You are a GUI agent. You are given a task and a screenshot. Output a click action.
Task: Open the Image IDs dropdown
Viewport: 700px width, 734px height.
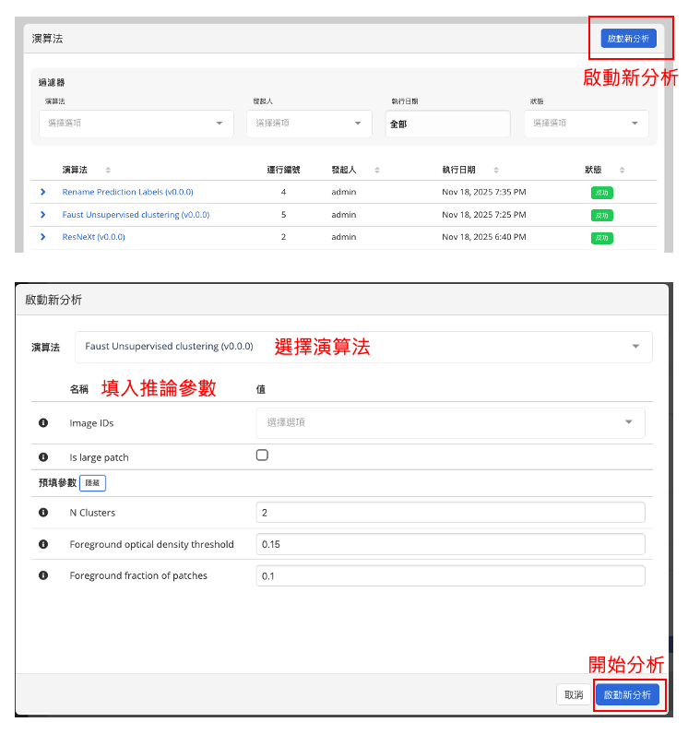tap(450, 422)
